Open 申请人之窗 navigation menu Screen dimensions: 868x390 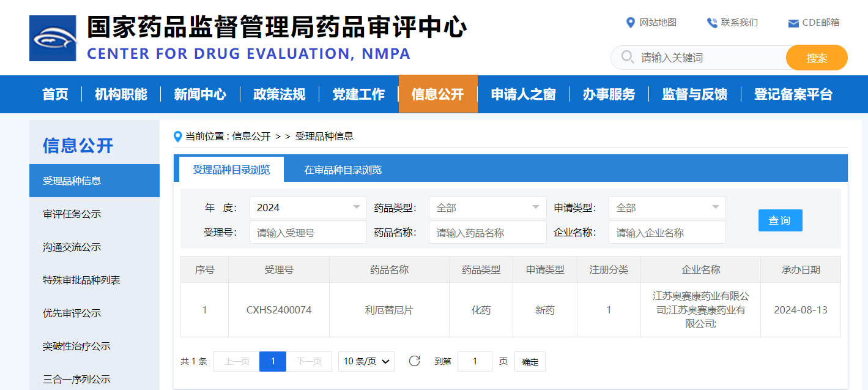pos(523,94)
